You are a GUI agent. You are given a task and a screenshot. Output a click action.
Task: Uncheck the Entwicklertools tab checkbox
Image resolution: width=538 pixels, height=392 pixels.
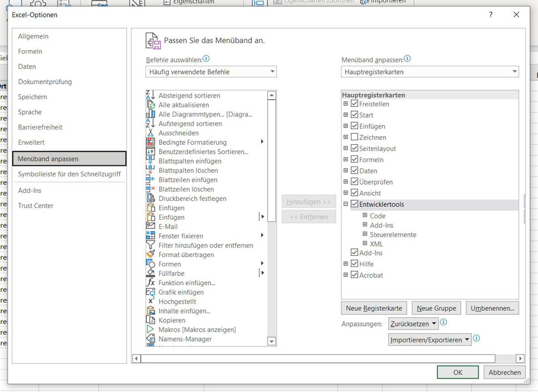click(354, 204)
